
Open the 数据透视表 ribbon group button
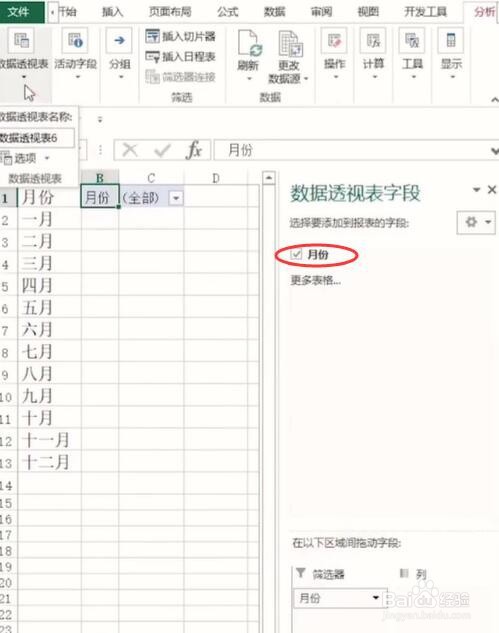tap(23, 52)
